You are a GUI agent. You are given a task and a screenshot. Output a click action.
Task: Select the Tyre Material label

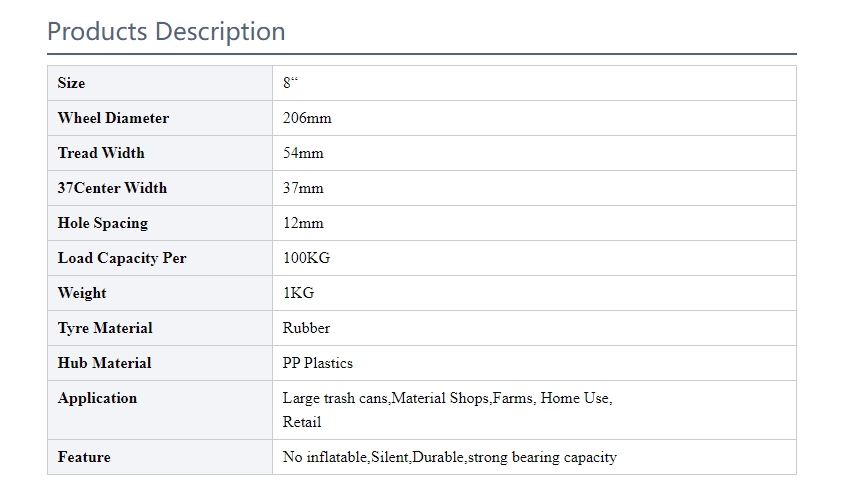coord(105,328)
